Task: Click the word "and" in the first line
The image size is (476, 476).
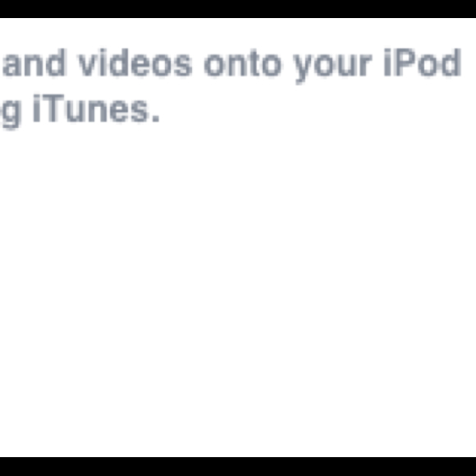Action: coord(34,63)
